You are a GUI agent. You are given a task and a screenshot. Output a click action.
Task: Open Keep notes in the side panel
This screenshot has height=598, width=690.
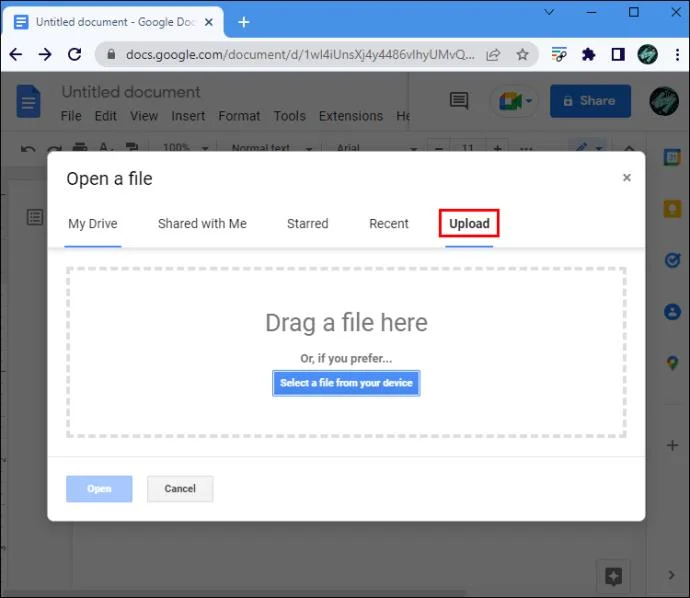[x=672, y=209]
